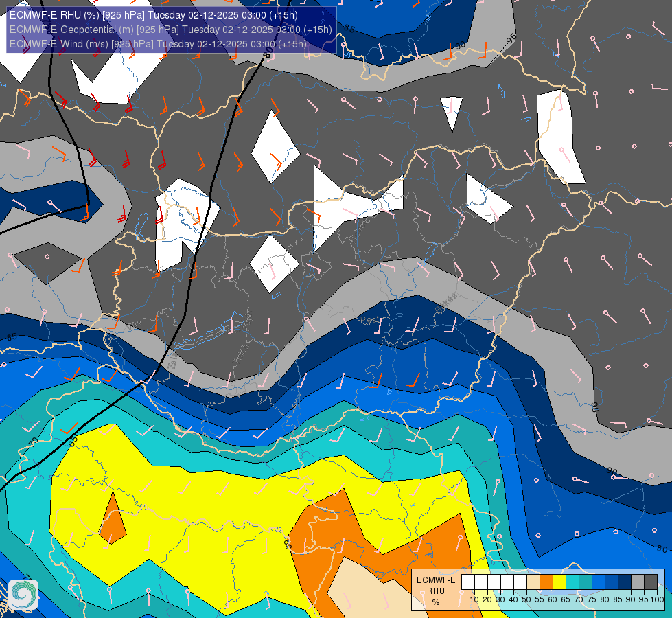Screen dimensions: 672x618
Task: Select the ECMWF-E Wind (m/s) layer title
Action: point(158,44)
